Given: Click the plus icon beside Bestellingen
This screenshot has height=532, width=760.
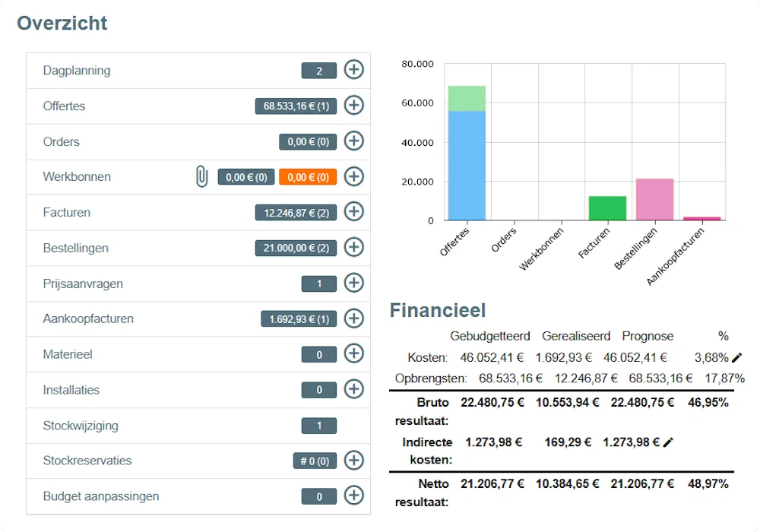Looking at the screenshot, I should (354, 247).
